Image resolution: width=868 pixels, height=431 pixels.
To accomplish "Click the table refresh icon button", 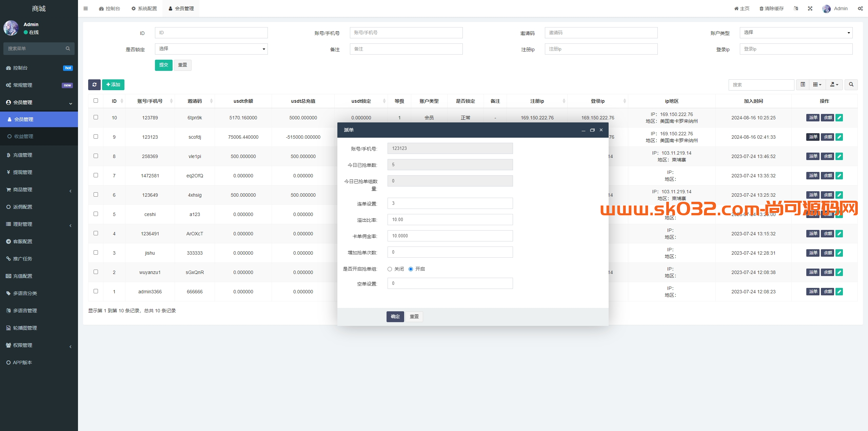I will pos(94,85).
